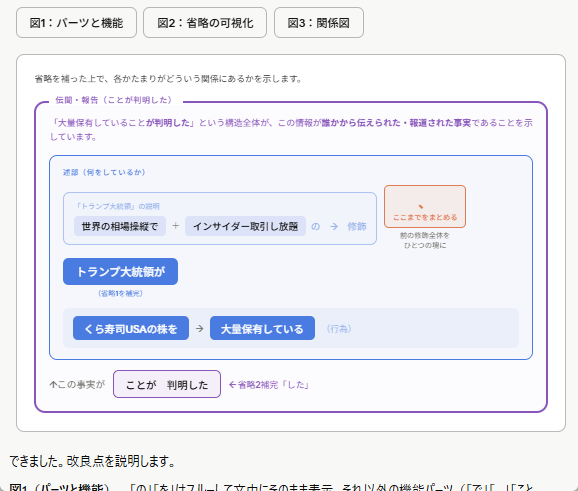Click the （省略1を補完） caption
The width and height of the screenshot is (578, 491).
121,293
